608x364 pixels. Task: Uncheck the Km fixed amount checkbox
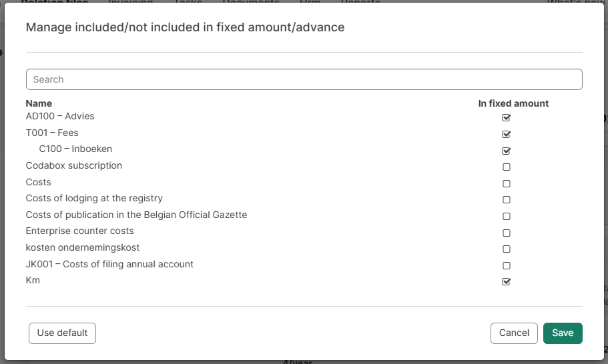507,282
